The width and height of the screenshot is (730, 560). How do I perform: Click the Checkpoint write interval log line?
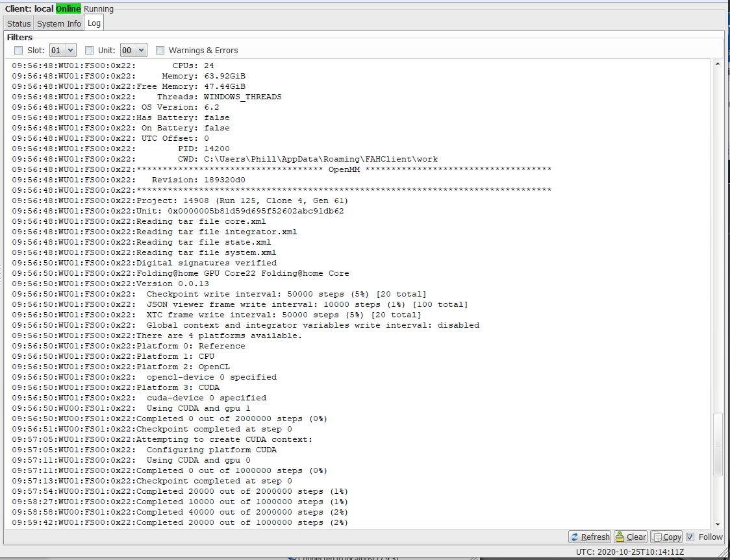[x=220, y=294]
